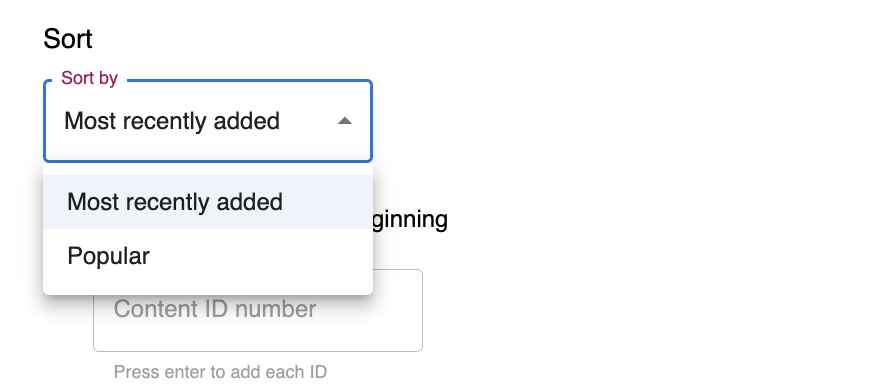Switch the sort order to Popular
Image resolution: width=880 pixels, height=384 pixels.
coord(208,256)
